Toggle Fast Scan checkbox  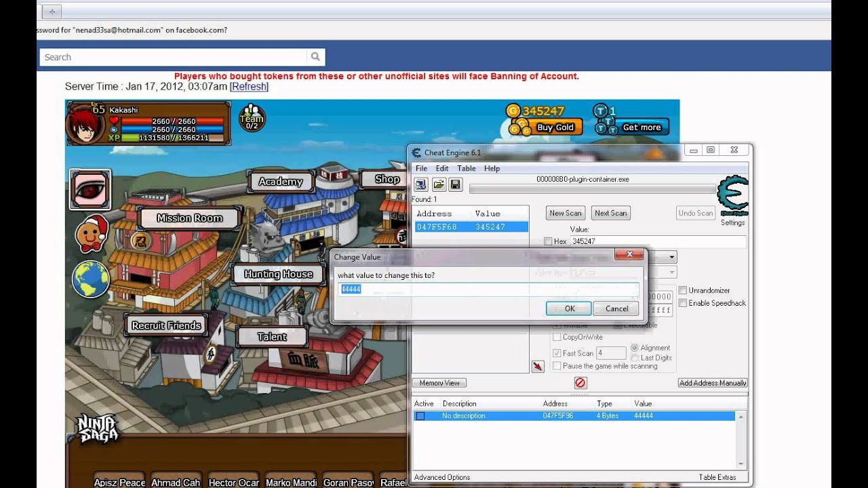click(x=557, y=353)
